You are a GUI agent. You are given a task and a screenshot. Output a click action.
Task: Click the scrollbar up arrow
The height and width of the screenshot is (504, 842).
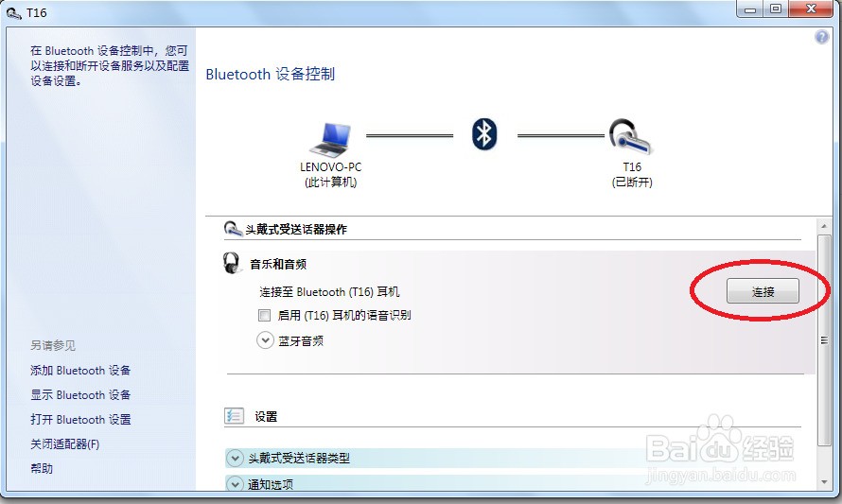tap(824, 227)
